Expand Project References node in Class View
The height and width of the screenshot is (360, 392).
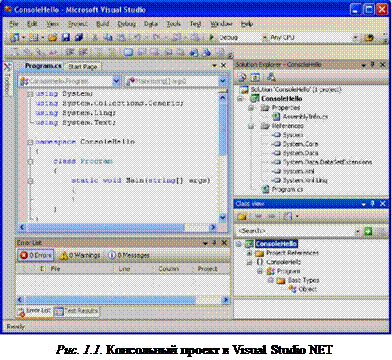249,253
